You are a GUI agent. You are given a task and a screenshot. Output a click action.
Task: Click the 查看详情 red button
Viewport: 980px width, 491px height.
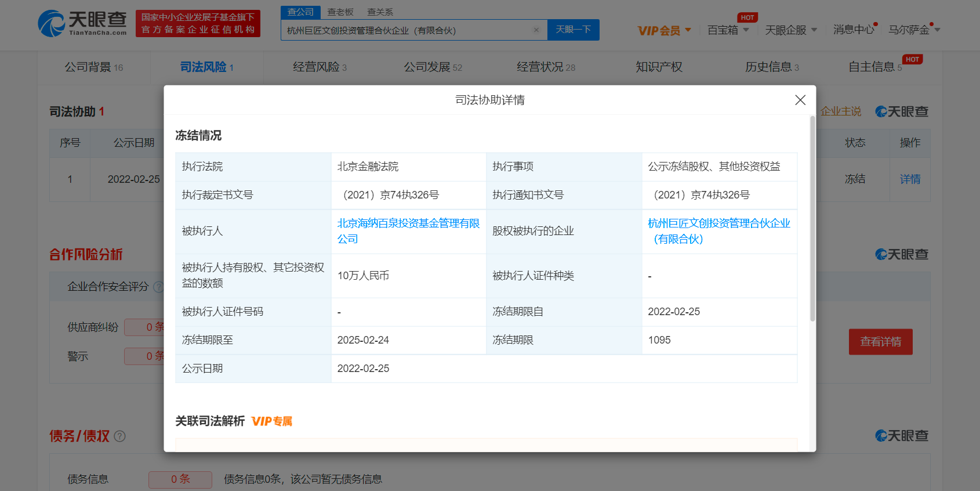880,342
